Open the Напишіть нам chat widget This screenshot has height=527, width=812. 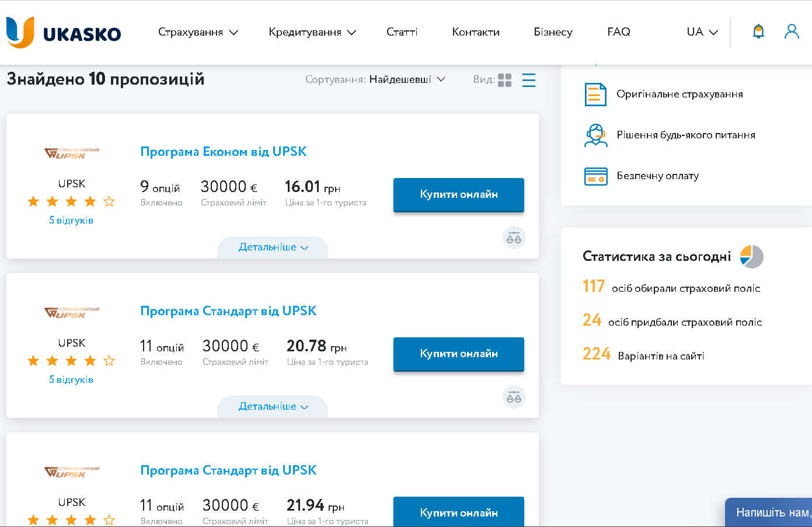769,512
